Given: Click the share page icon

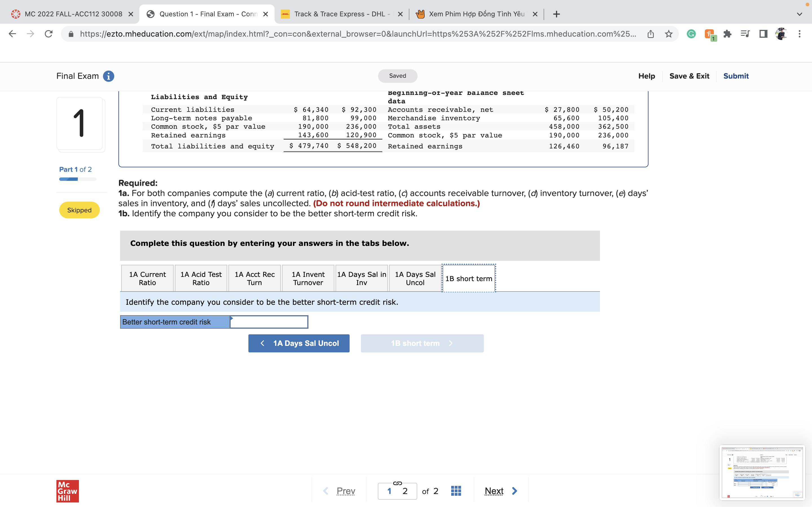Looking at the screenshot, I should [650, 34].
